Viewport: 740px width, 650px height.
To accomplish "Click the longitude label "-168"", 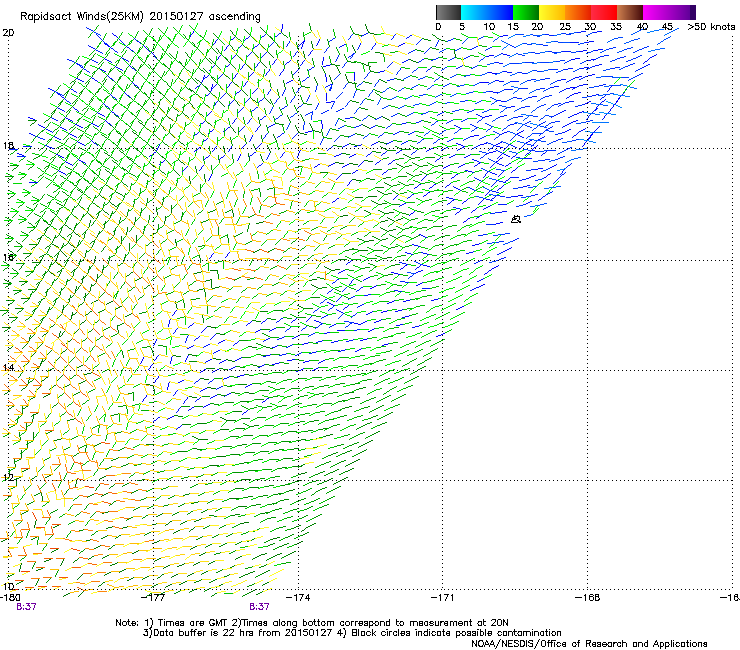I will coord(588,597).
